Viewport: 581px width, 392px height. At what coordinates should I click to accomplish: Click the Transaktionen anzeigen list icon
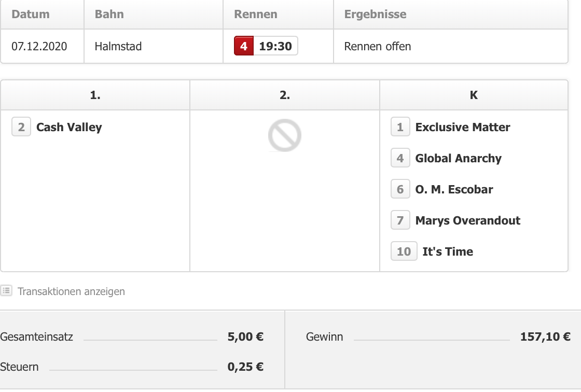(6, 291)
